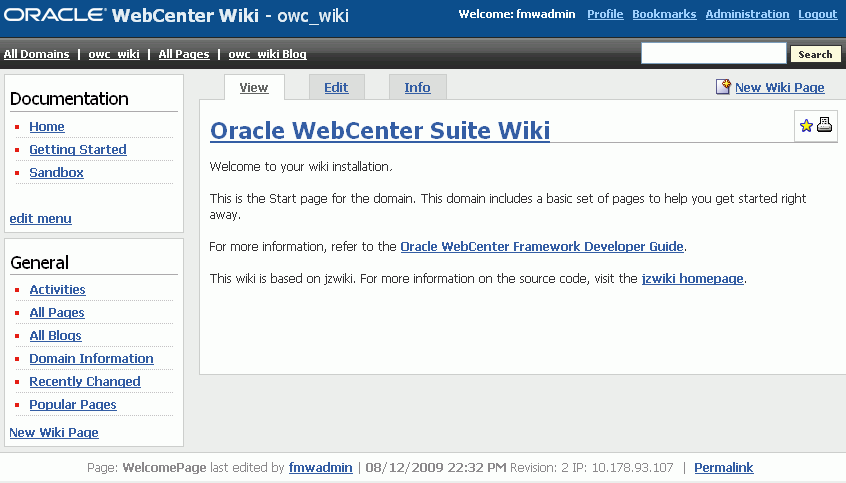This screenshot has width=846, height=483.
Task: Open All Pages in the navigation bar
Action: click(x=184, y=54)
